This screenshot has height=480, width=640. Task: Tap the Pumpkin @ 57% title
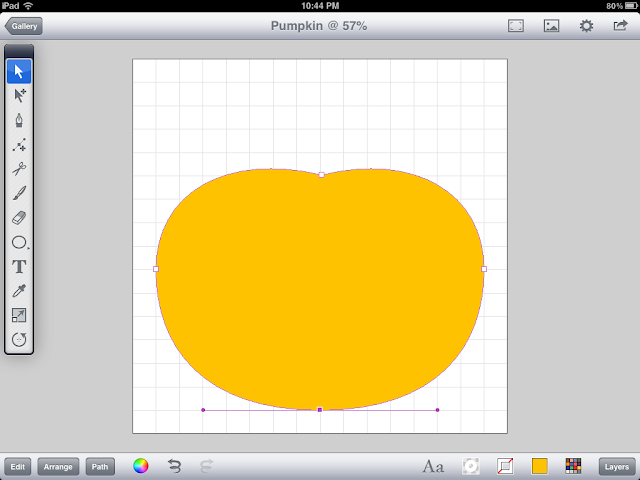pos(319,26)
